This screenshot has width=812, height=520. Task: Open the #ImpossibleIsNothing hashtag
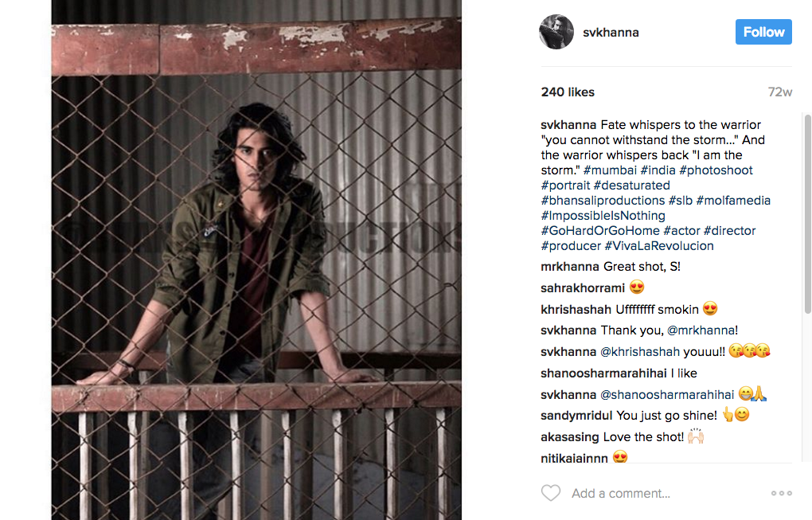pos(603,216)
